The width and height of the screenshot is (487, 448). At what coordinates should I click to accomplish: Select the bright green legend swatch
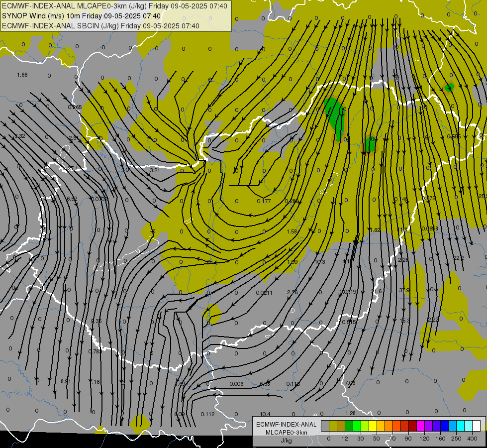pyautogui.click(x=357, y=426)
